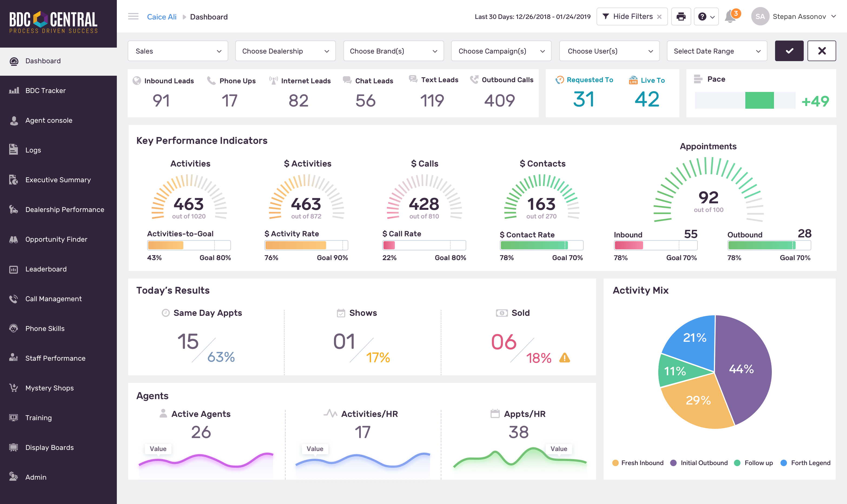Screen dimensions: 847x504
Task: Open Leaderboard from the sidebar
Action: point(46,269)
